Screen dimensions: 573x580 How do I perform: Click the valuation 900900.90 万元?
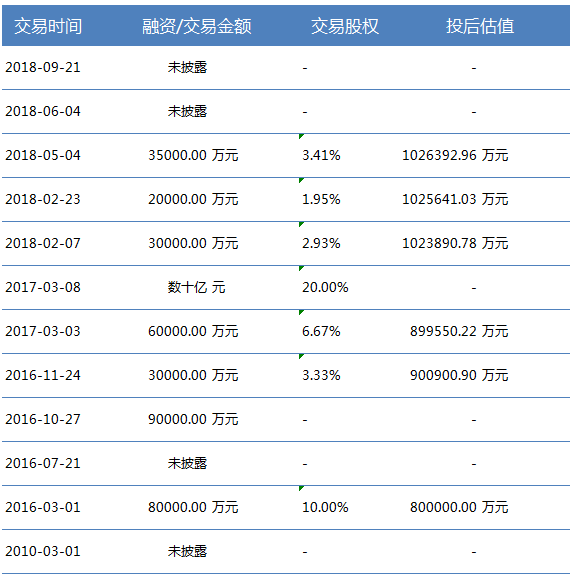tap(459, 375)
